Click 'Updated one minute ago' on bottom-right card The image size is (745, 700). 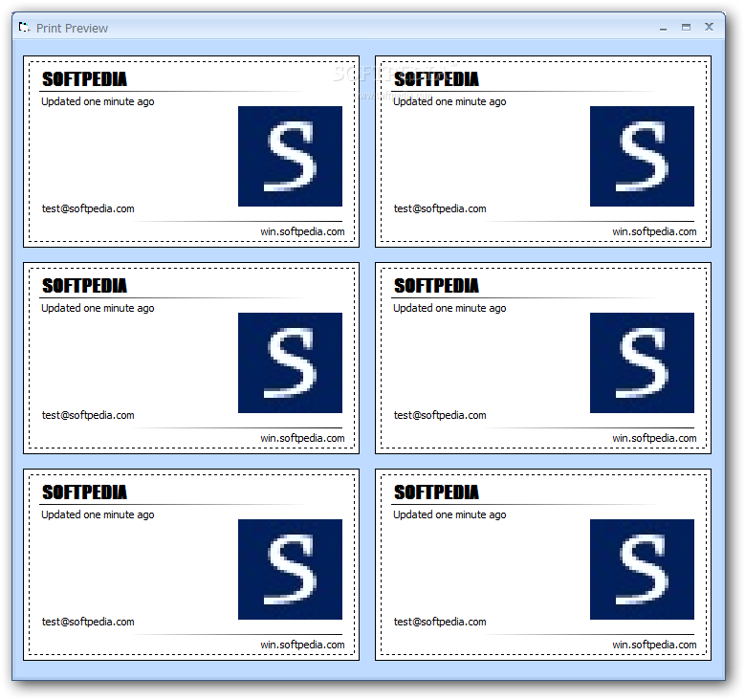[449, 514]
